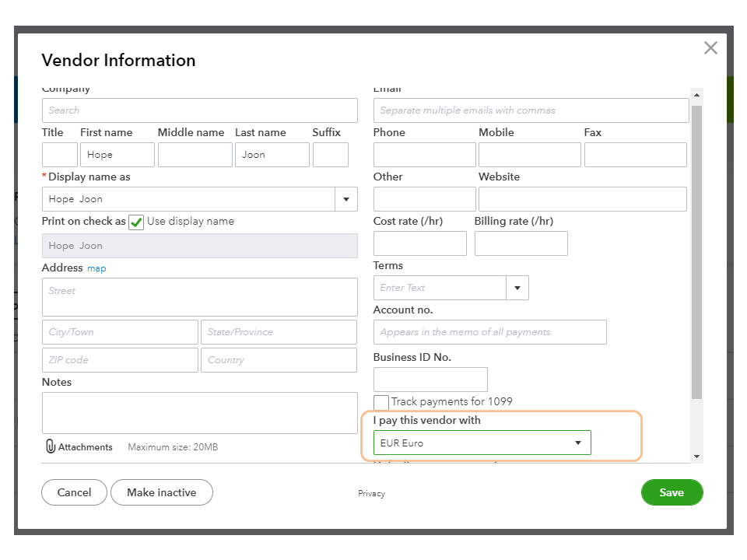Open the Privacy link

(372, 493)
